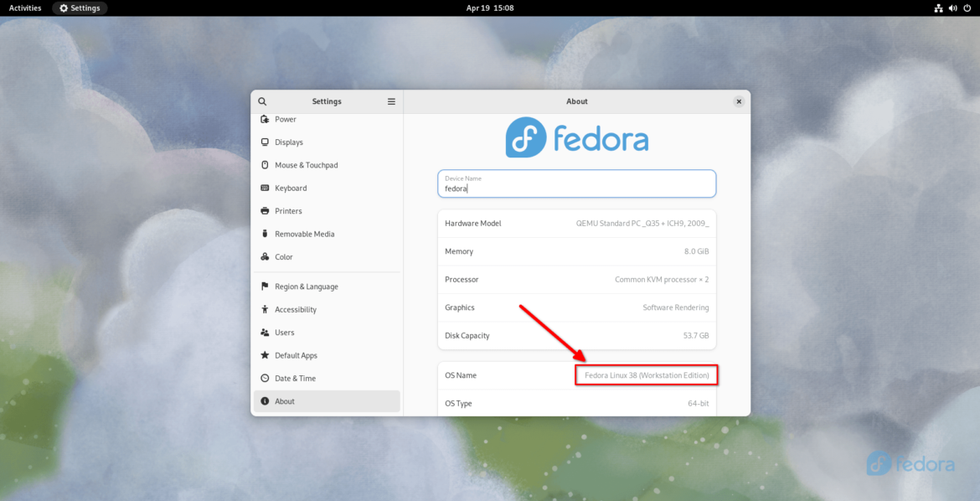
Task: Open network status icon in top bar
Action: coord(938,8)
